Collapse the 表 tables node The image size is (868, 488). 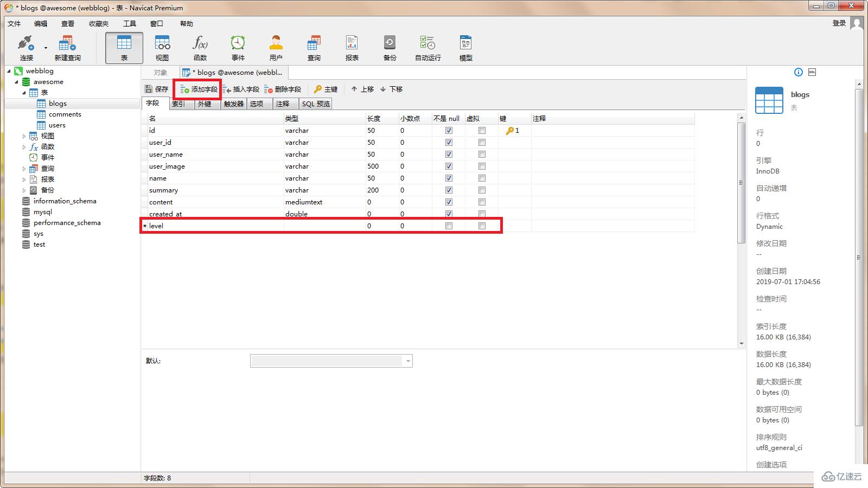24,93
